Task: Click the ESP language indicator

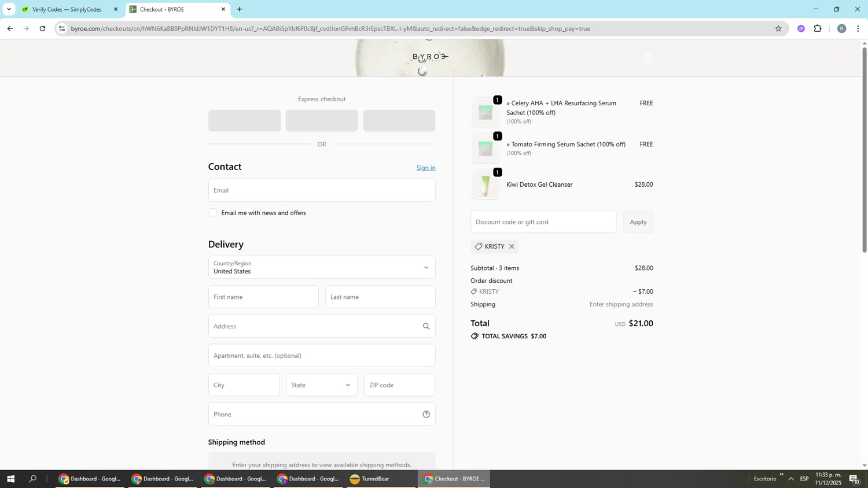Action: [x=804, y=479]
